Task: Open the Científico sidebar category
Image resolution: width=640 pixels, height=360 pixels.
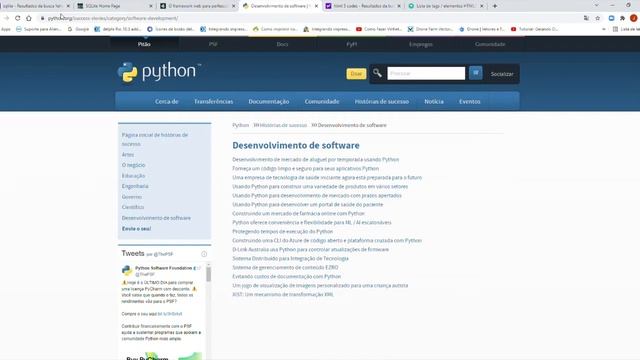Action: 133,207
